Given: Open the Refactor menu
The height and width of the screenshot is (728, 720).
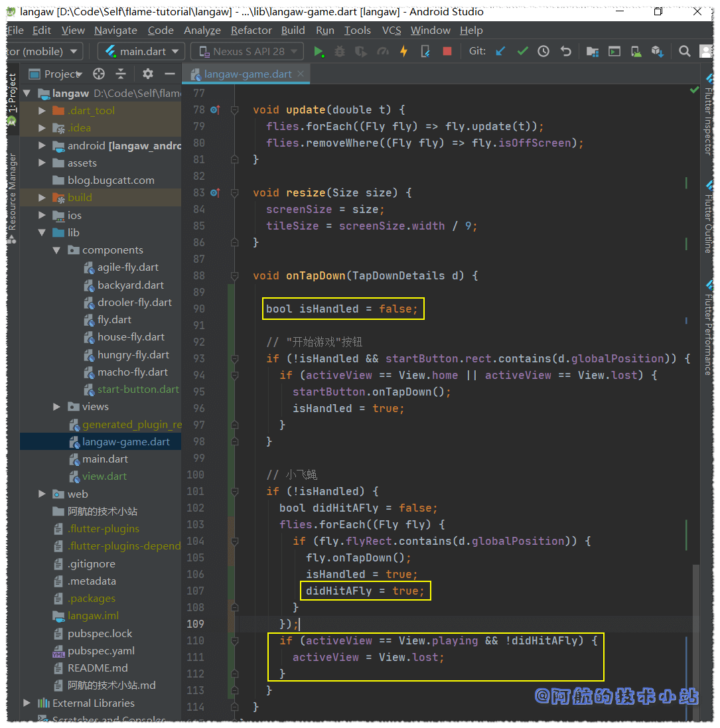Looking at the screenshot, I should coord(251,31).
